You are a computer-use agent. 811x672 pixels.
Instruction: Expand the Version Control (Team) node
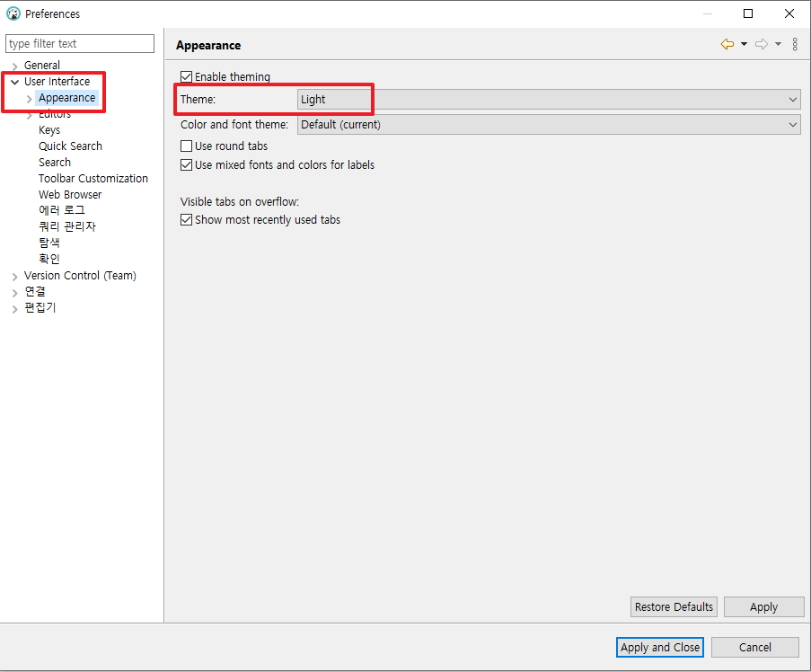tap(14, 276)
